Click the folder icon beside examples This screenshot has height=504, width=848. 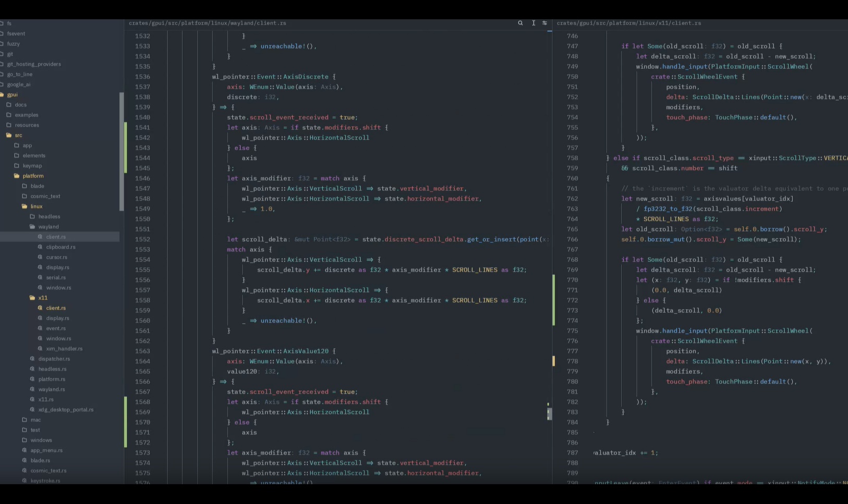point(9,115)
